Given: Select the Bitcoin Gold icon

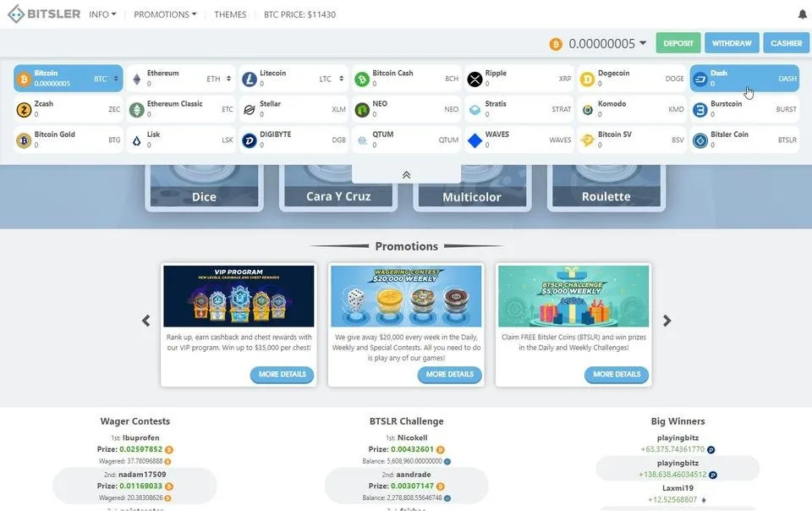Looking at the screenshot, I should [x=24, y=140].
